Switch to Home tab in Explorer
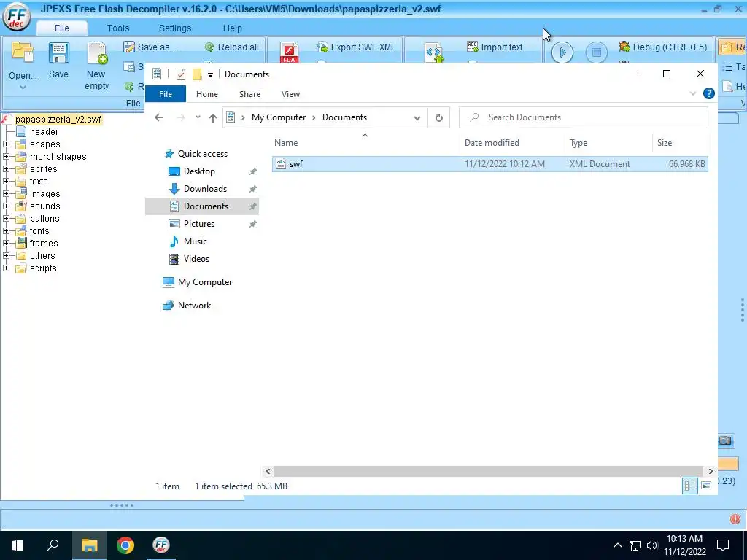Screen dimensions: 747x560 [206, 94]
